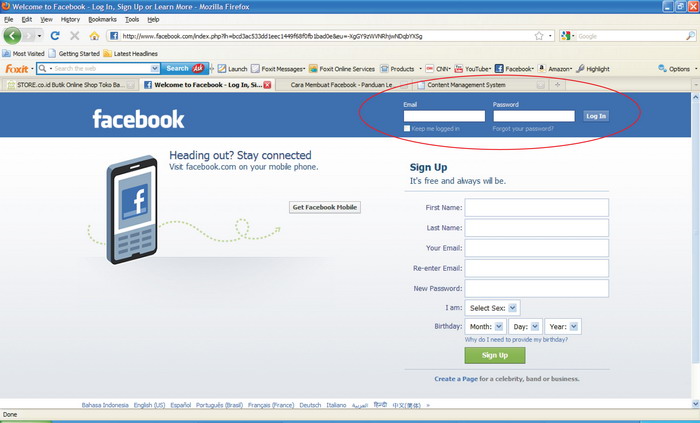Click the stop loading X icon
Image resolution: width=700 pixels, height=423 pixels.
75,36
